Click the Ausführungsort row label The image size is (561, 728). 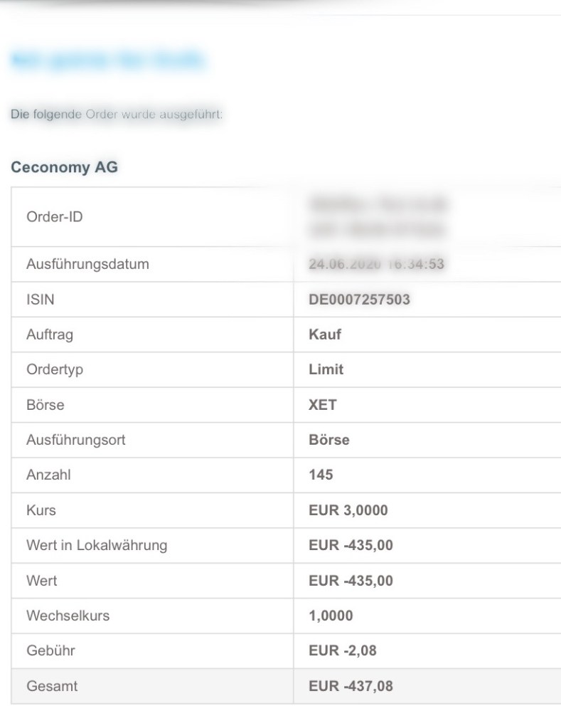[75, 440]
